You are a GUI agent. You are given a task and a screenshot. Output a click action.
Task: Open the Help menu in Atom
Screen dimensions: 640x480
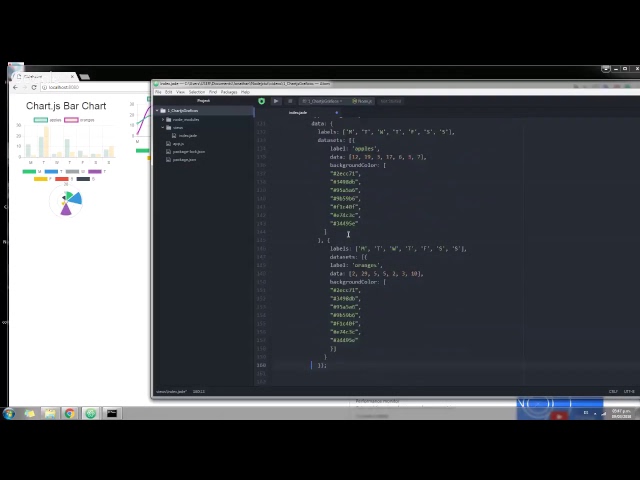click(245, 92)
